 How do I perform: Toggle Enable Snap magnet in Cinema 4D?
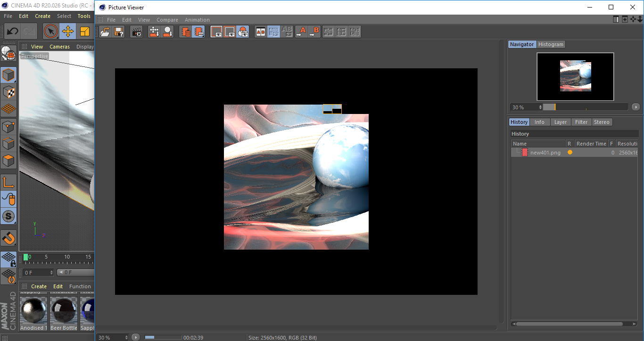click(x=8, y=238)
